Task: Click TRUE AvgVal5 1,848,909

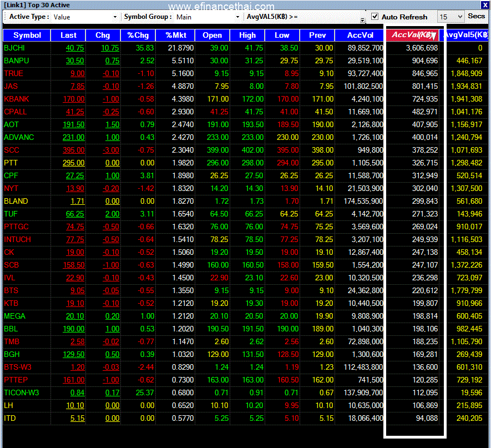Action: pos(466,74)
